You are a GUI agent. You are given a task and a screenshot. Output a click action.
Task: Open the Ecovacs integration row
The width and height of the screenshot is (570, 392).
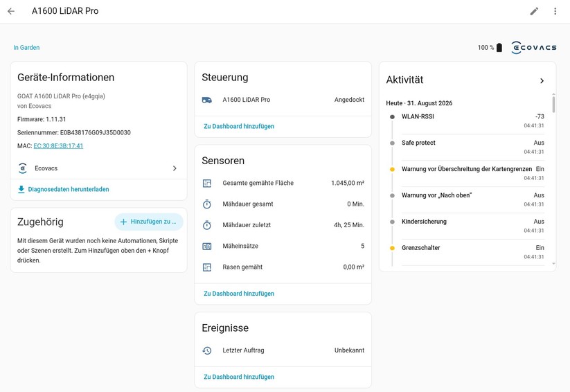point(98,168)
